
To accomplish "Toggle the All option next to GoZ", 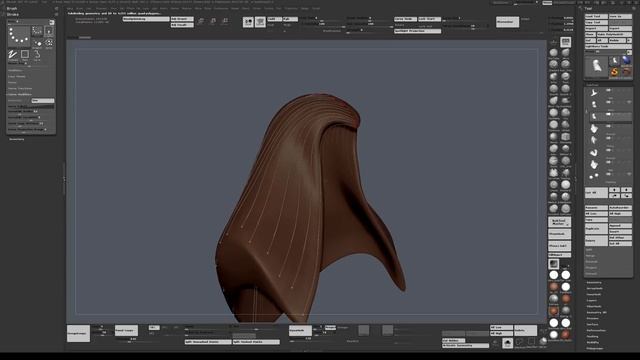I will point(602,40).
